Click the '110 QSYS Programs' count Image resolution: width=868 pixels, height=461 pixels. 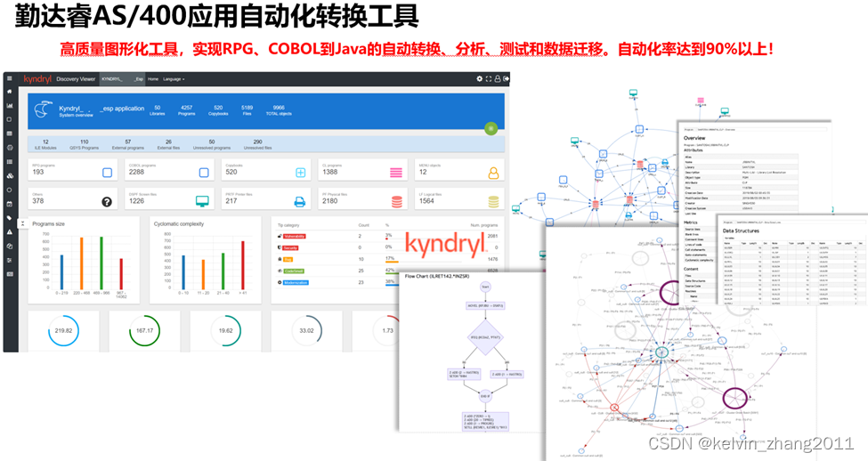click(85, 144)
